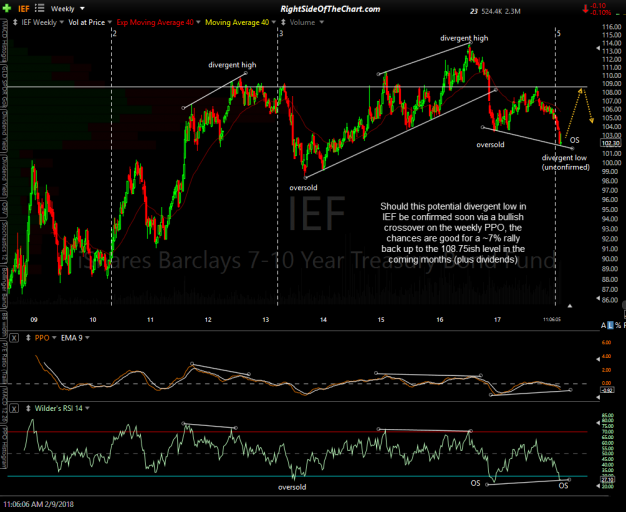
Task: Expand the Exp Moving Average 40 dropdown
Action: point(198,22)
